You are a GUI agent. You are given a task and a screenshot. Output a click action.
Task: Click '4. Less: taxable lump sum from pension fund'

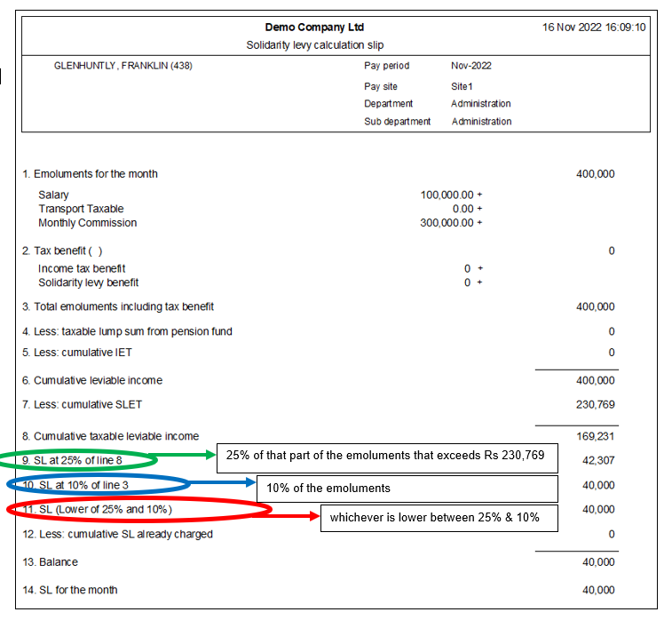pyautogui.click(x=127, y=332)
